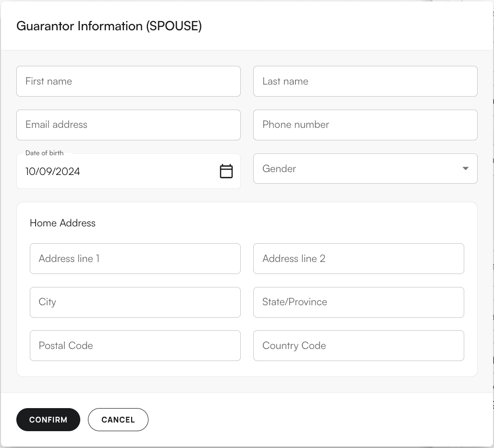
Task: Click the Home Address section header
Action: coord(62,223)
